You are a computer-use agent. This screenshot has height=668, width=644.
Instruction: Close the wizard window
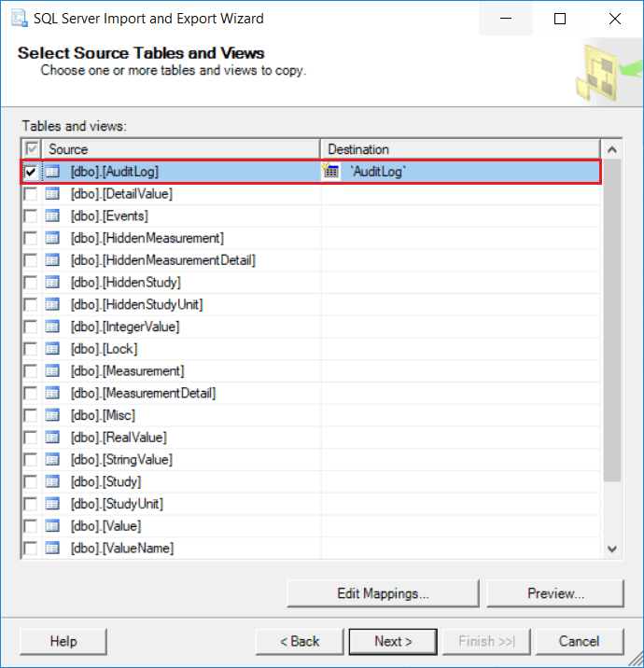[614, 19]
